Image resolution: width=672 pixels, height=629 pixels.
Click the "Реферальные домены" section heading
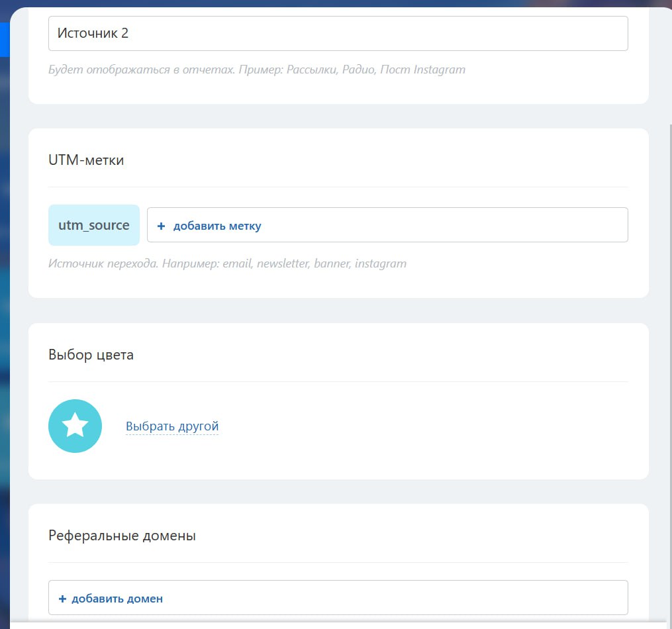[x=122, y=536]
